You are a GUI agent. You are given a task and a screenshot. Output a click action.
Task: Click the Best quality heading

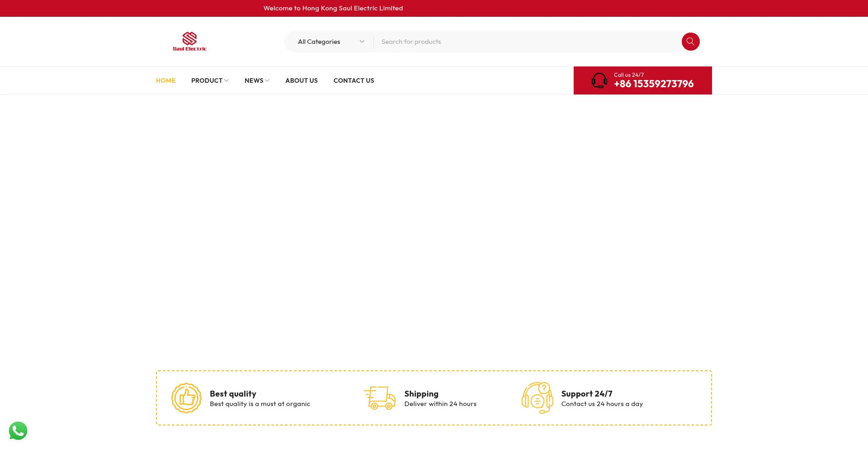(233, 394)
